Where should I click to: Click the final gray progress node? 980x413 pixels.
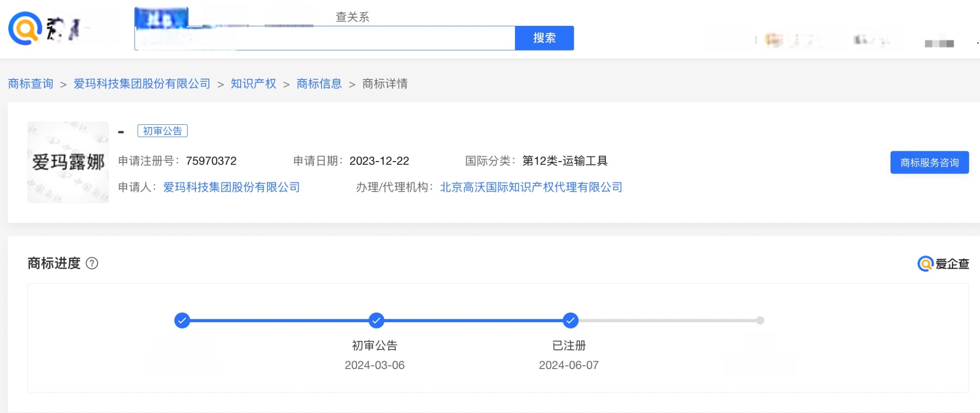point(760,320)
